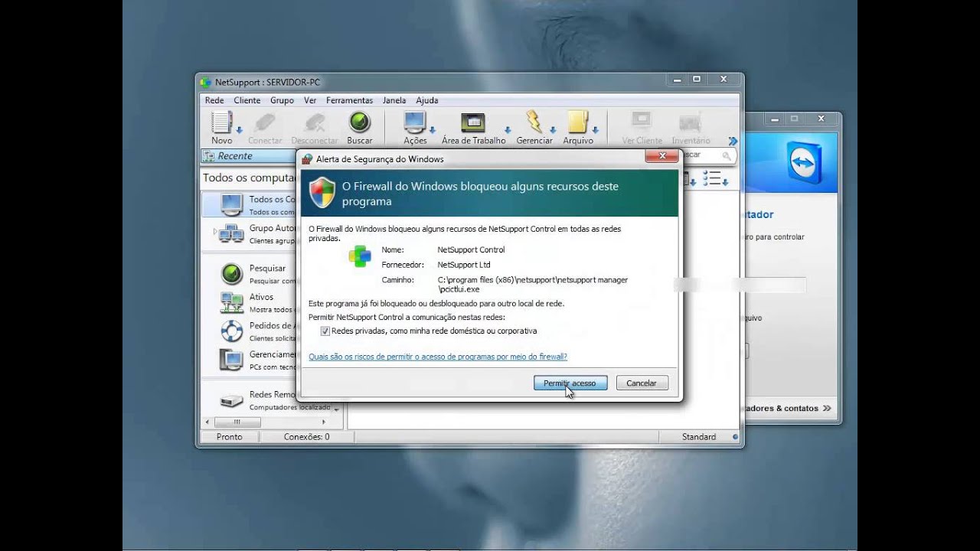Click the Conectar toolbar icon
This screenshot has width=980, height=551.
point(265,122)
